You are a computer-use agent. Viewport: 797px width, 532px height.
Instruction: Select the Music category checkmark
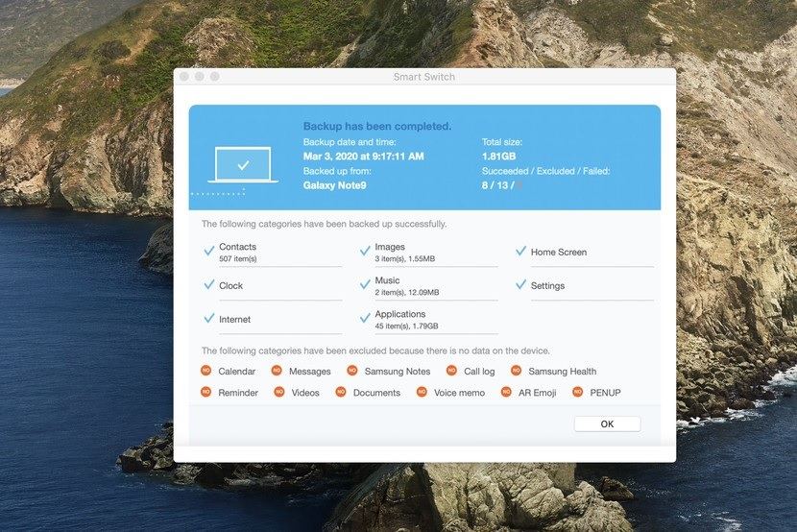pos(365,285)
